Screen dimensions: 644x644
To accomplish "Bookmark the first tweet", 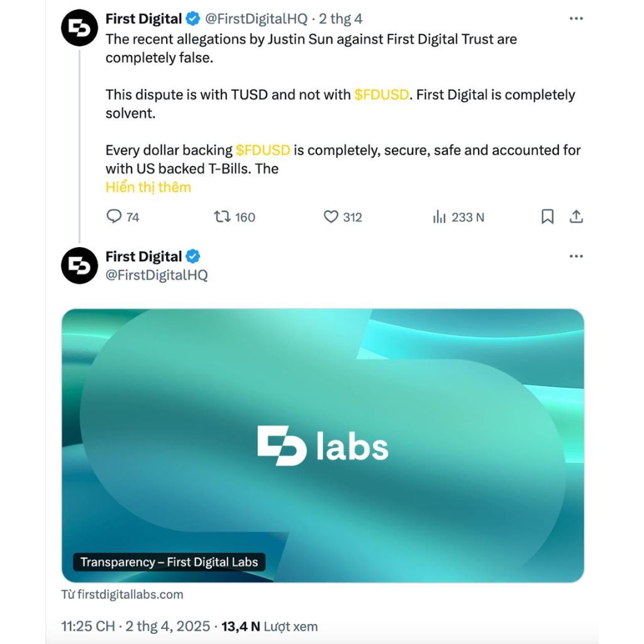I will pyautogui.click(x=547, y=217).
